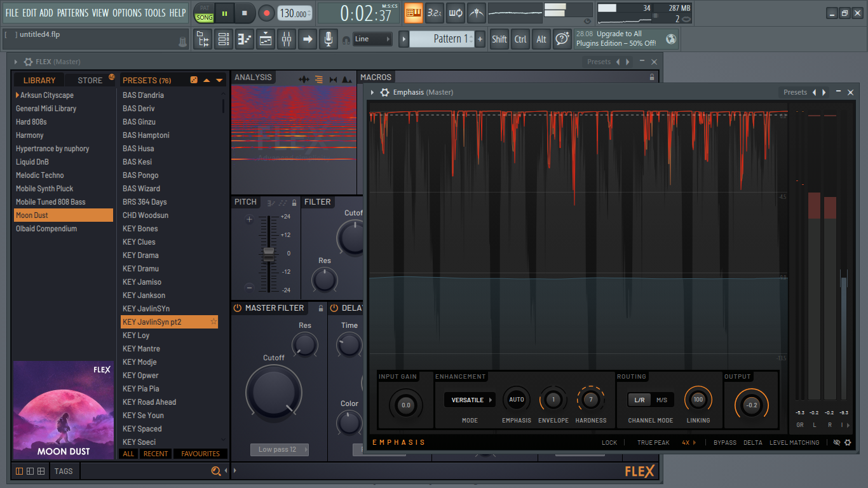Open the Channel rack icon
Viewport: 868px width, 488px height.
point(224,39)
